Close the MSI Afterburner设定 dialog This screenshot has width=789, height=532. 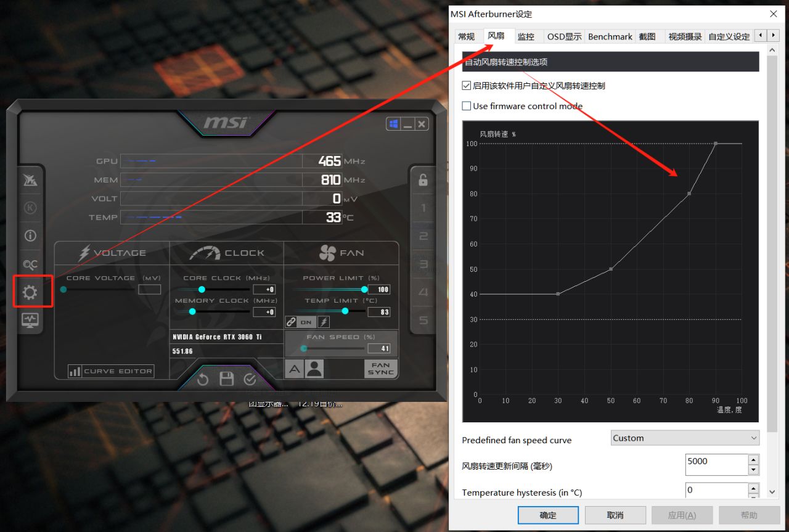tap(774, 14)
